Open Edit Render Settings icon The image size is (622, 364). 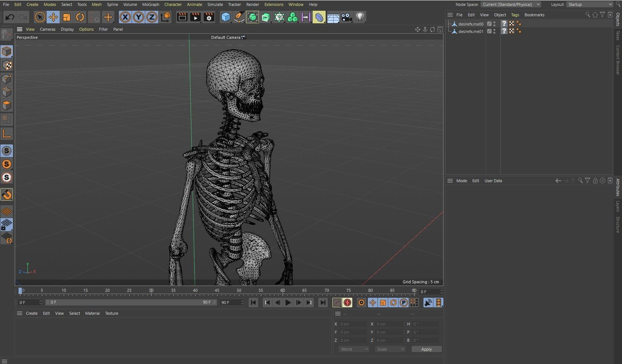click(x=209, y=17)
